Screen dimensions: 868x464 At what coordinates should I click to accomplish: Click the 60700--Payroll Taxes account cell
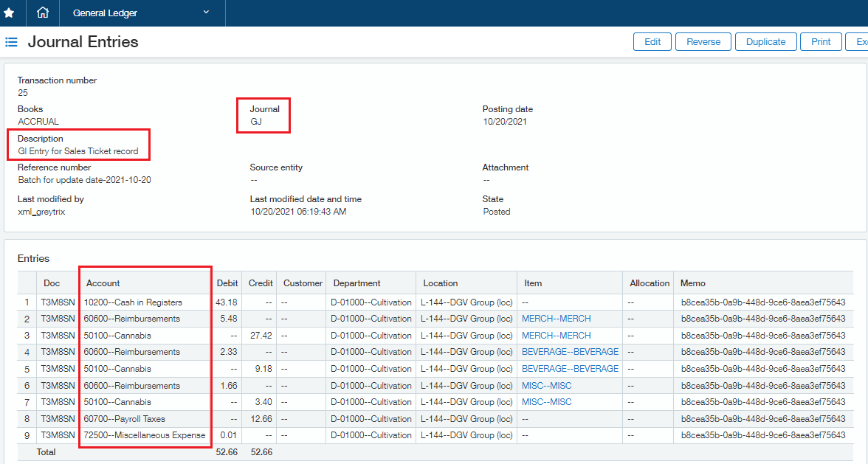click(x=124, y=419)
